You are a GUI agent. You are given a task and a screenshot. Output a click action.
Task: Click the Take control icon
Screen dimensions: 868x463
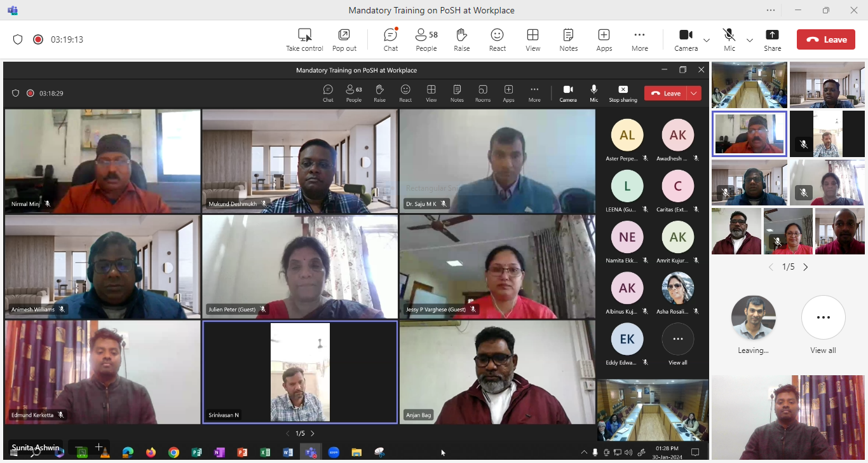click(x=304, y=39)
